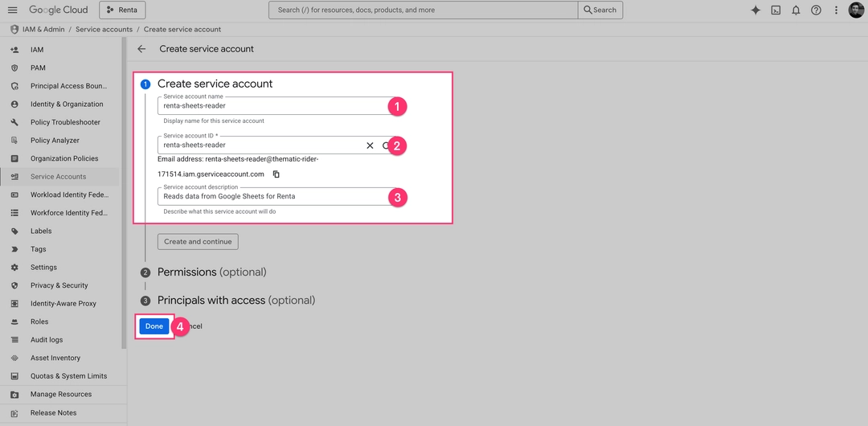Open Audit logs from sidebar
The height and width of the screenshot is (426, 868).
pos(47,340)
